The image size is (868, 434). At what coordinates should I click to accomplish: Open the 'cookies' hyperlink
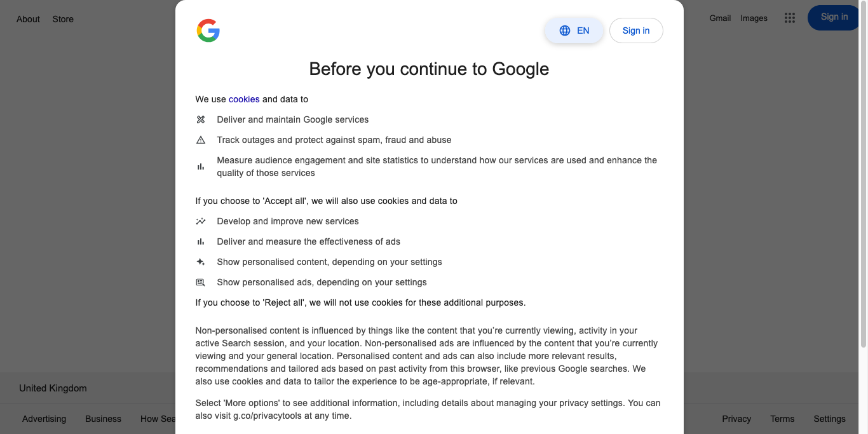(x=244, y=99)
